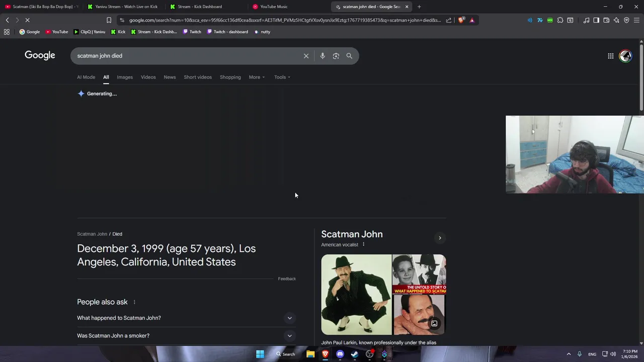Click the green extension icon in toolbar
The height and width of the screenshot is (362, 644).
pos(550,20)
